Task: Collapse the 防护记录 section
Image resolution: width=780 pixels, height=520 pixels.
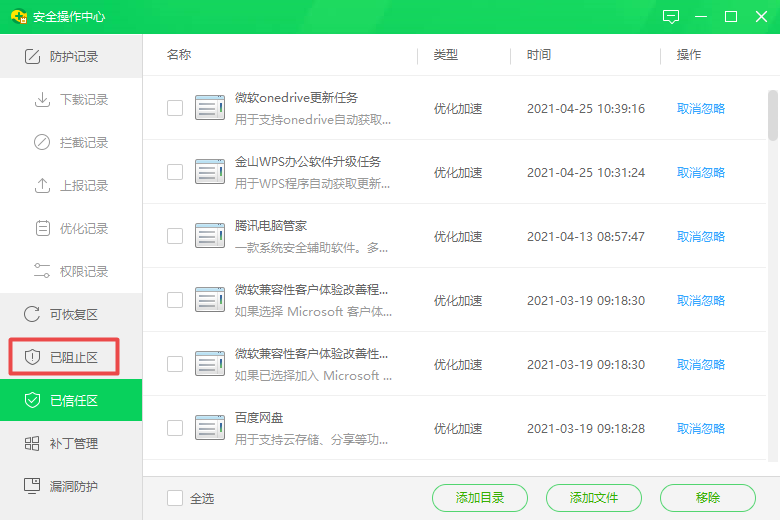Action: click(x=71, y=57)
